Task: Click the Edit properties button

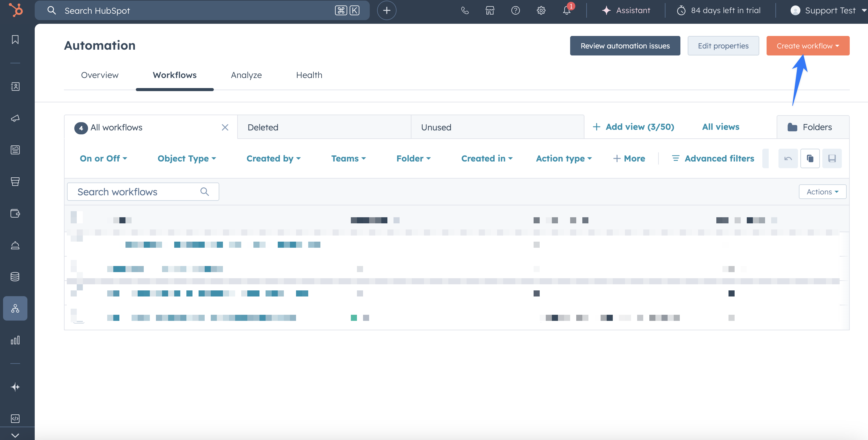Action: 723,46
